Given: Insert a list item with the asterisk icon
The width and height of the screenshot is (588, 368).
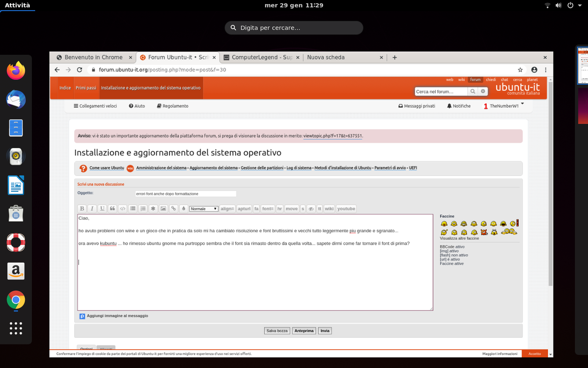Looking at the screenshot, I should 153,208.
